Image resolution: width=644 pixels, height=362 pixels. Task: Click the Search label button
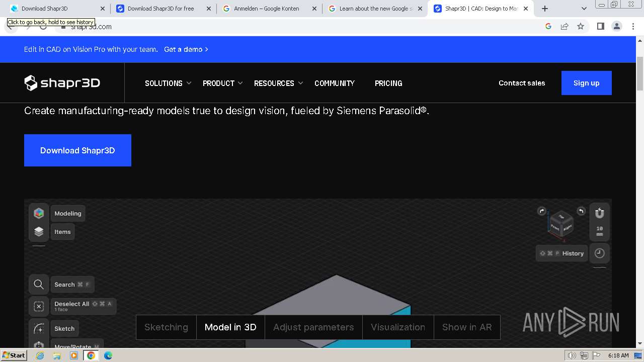(72, 285)
